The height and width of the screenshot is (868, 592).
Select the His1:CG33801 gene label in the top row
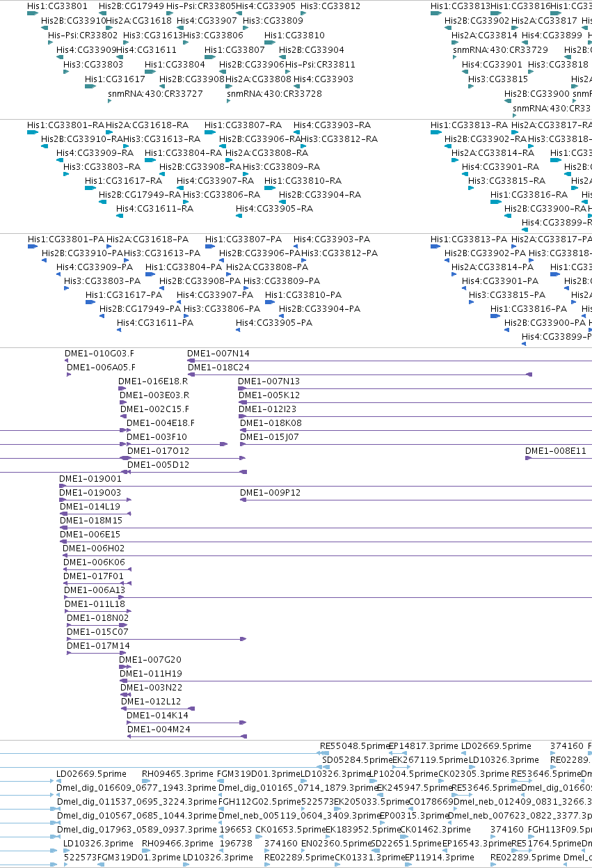coord(57,6)
